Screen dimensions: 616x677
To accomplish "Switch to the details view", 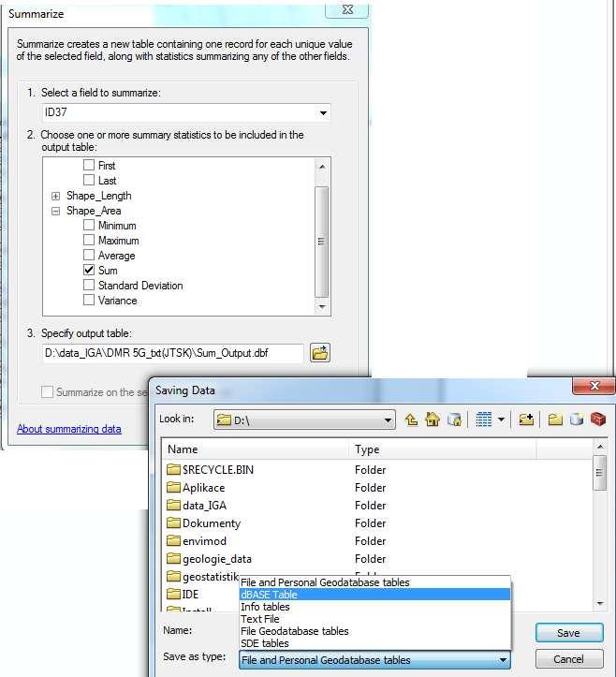I will click(483, 419).
